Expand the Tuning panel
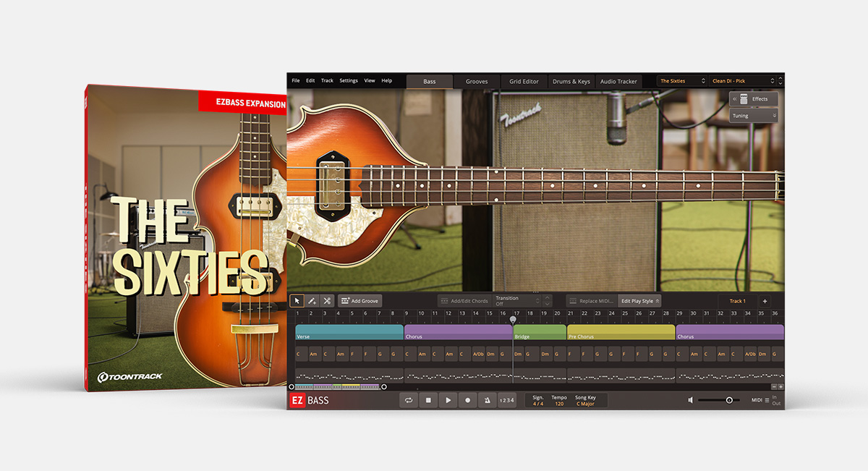The height and width of the screenshot is (471, 868). tap(754, 116)
